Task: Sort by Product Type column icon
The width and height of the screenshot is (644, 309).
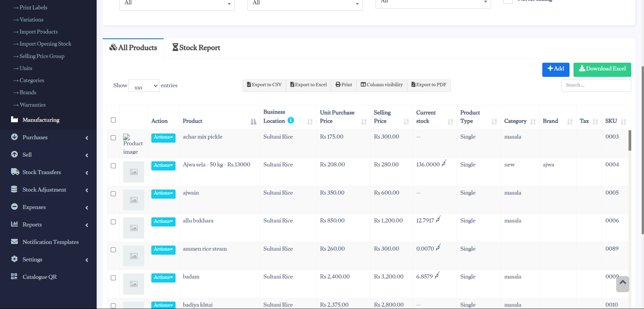Action: click(494, 122)
